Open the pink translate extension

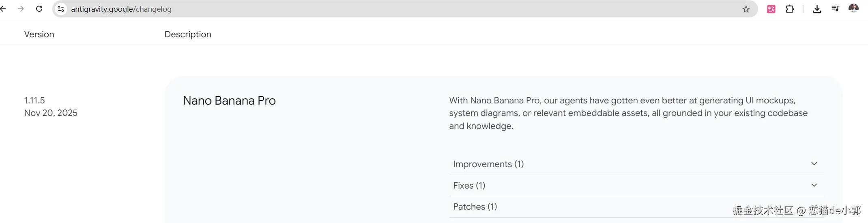click(x=771, y=9)
